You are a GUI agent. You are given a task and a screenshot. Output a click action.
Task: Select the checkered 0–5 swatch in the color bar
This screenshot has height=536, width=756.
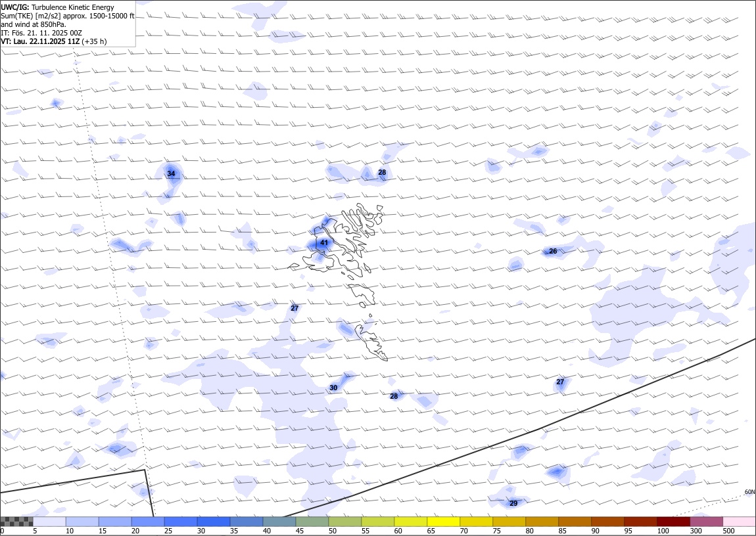16,522
